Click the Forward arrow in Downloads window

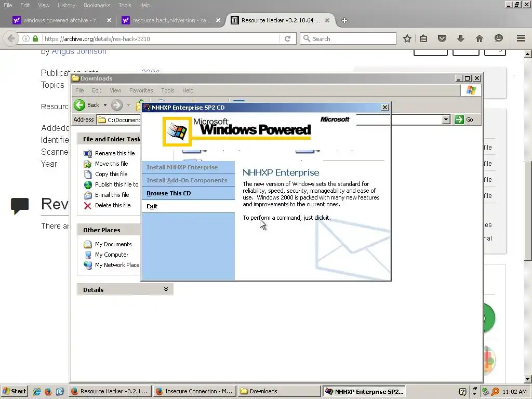point(117,105)
